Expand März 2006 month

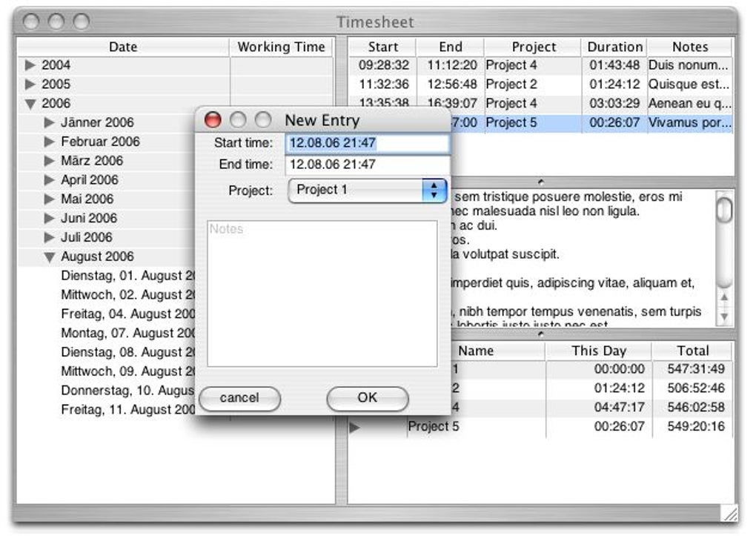(x=49, y=161)
